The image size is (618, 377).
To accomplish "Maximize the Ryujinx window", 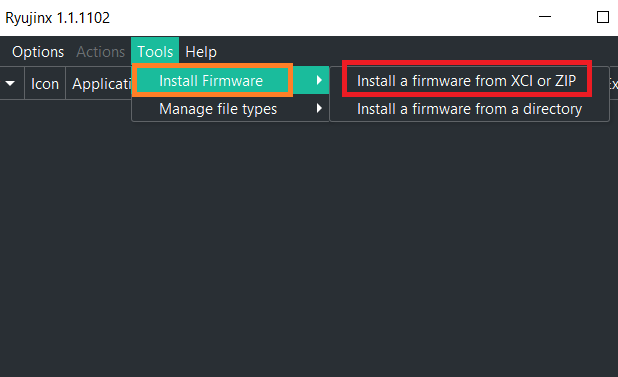I will click(603, 17).
